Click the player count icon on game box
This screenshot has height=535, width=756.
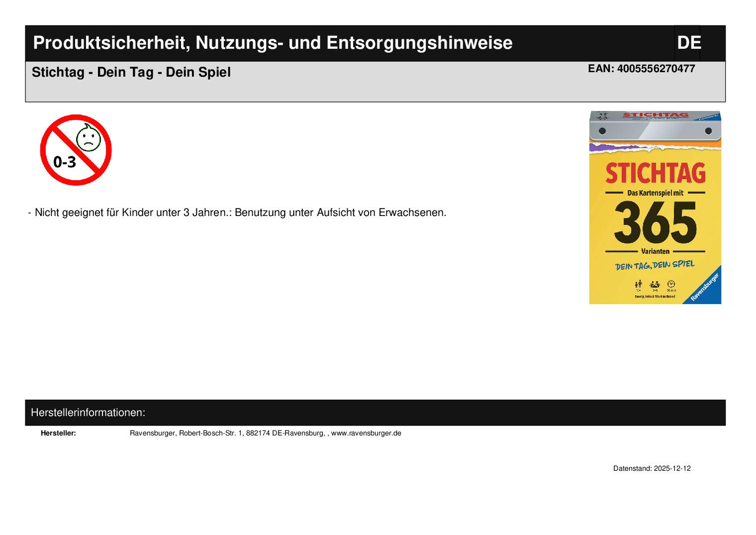655,285
